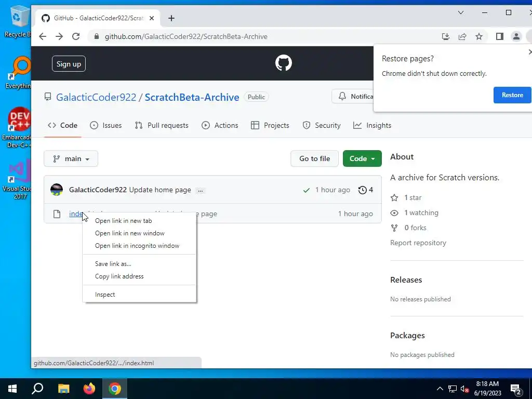Click the Chrome taskbar icon
This screenshot has width=532, height=399.
(x=115, y=389)
